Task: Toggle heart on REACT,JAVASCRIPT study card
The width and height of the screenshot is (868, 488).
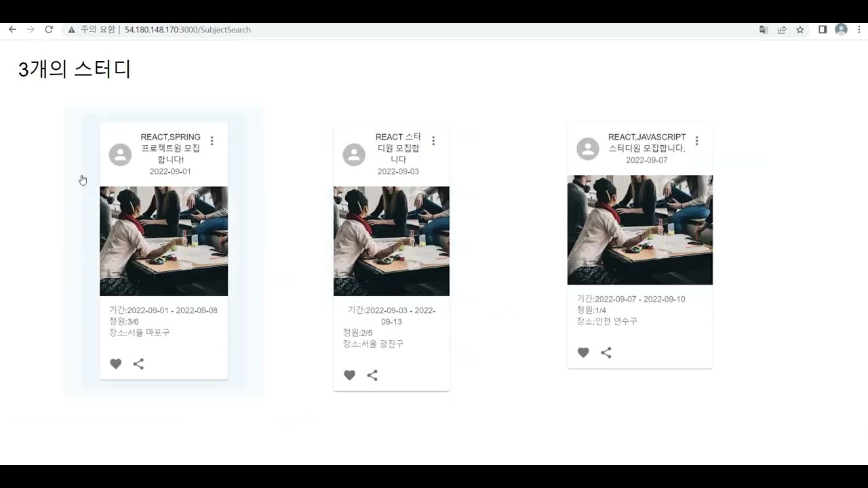Action: [x=583, y=352]
